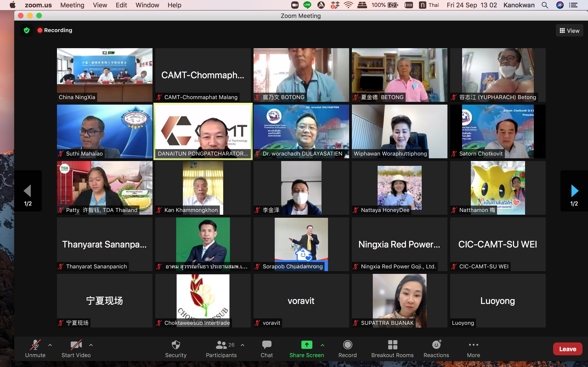Expand video options arrow beside Start Video
This screenshot has width=588, height=367.
click(91, 345)
